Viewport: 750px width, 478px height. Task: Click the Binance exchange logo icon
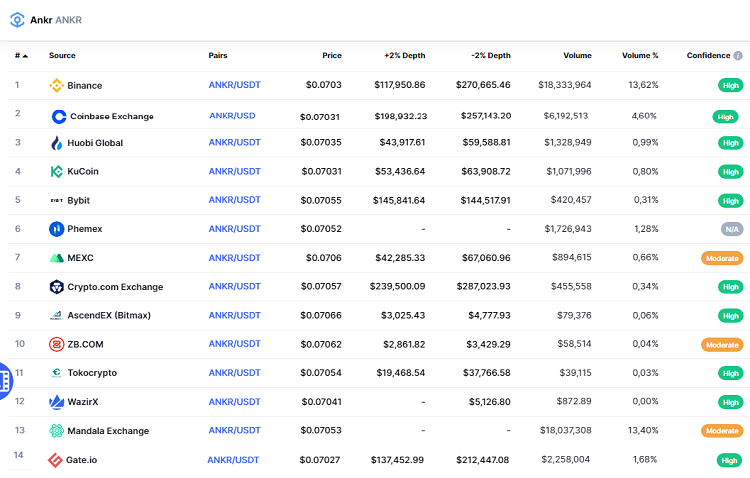coord(57,86)
